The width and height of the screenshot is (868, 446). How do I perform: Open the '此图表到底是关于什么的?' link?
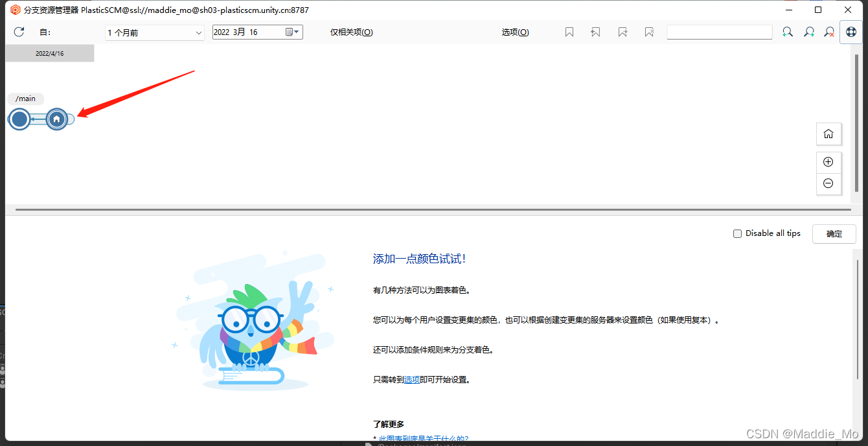(x=424, y=440)
